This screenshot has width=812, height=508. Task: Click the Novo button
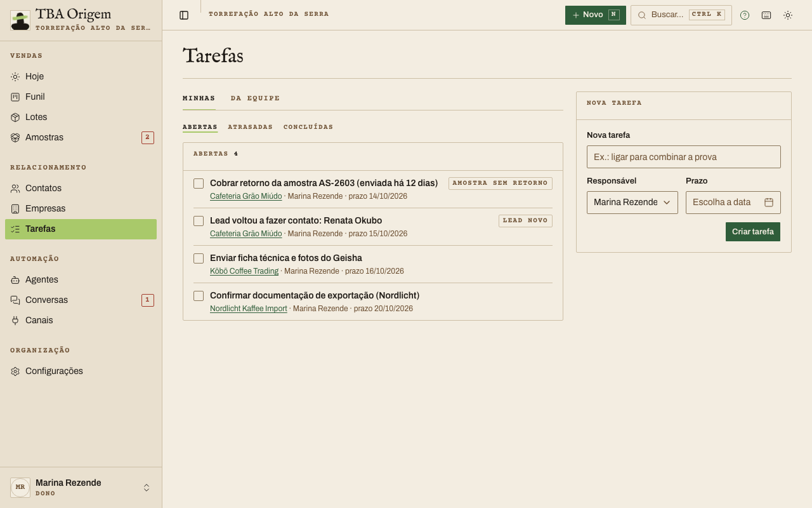(596, 15)
